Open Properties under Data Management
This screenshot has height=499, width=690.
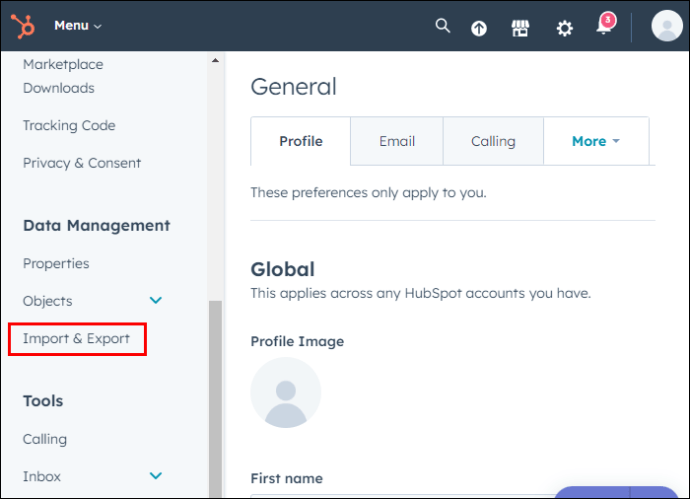tap(56, 264)
